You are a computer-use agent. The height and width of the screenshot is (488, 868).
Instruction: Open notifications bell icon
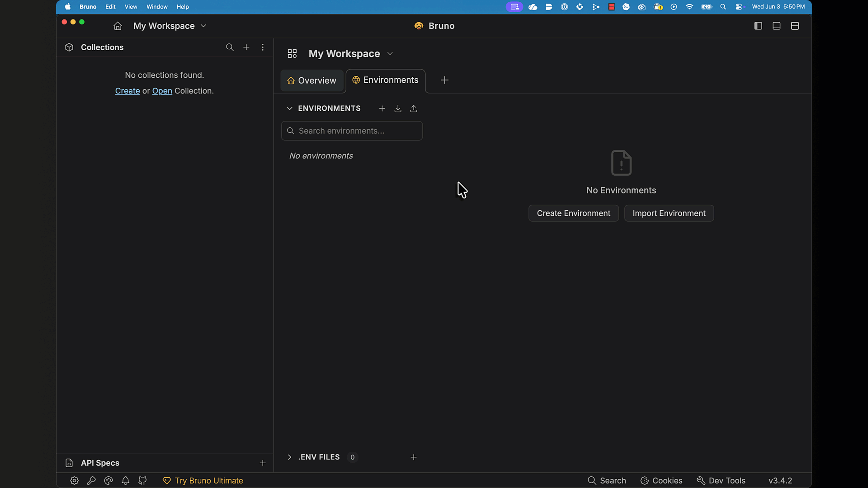pos(126,481)
